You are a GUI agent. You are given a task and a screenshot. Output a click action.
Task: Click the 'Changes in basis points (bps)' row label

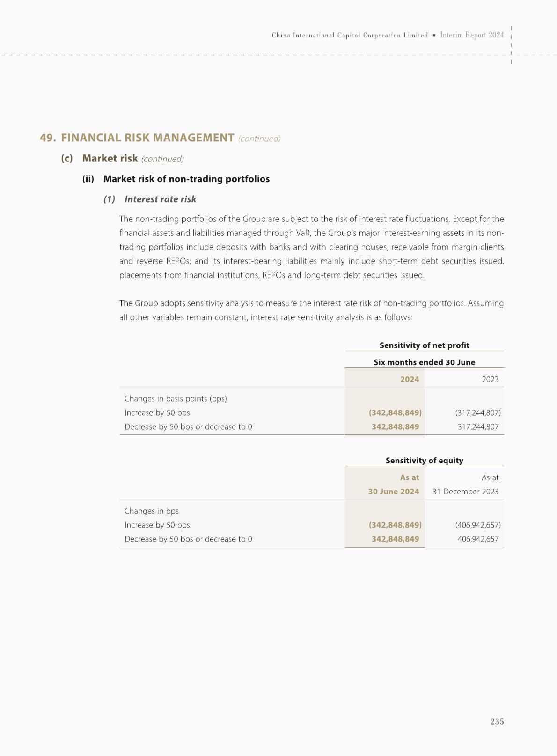(176, 399)
